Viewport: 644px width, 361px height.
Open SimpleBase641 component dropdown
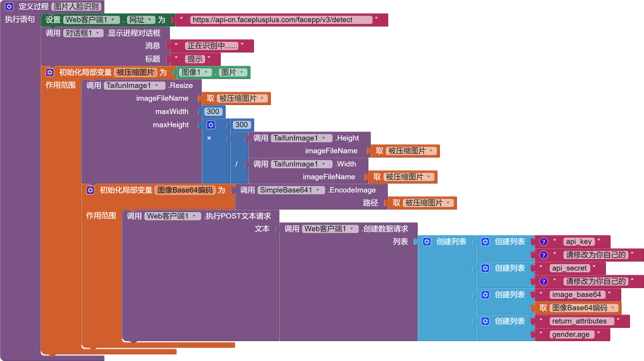tap(318, 190)
